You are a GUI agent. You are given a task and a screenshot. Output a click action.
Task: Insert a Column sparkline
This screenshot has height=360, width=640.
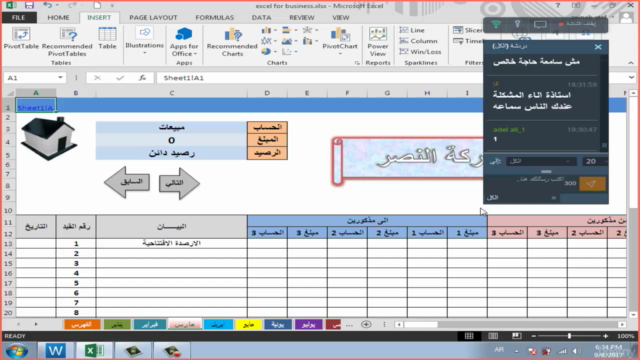pyautogui.click(x=418, y=41)
